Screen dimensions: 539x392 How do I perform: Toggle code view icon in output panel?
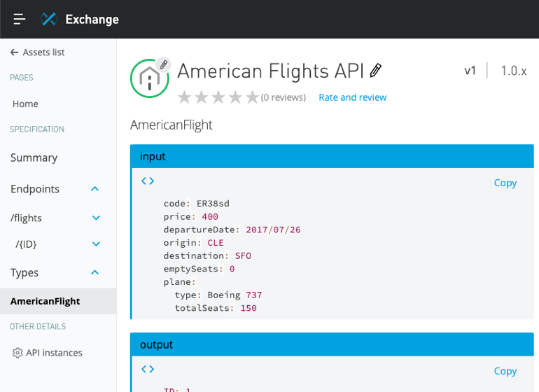point(148,369)
